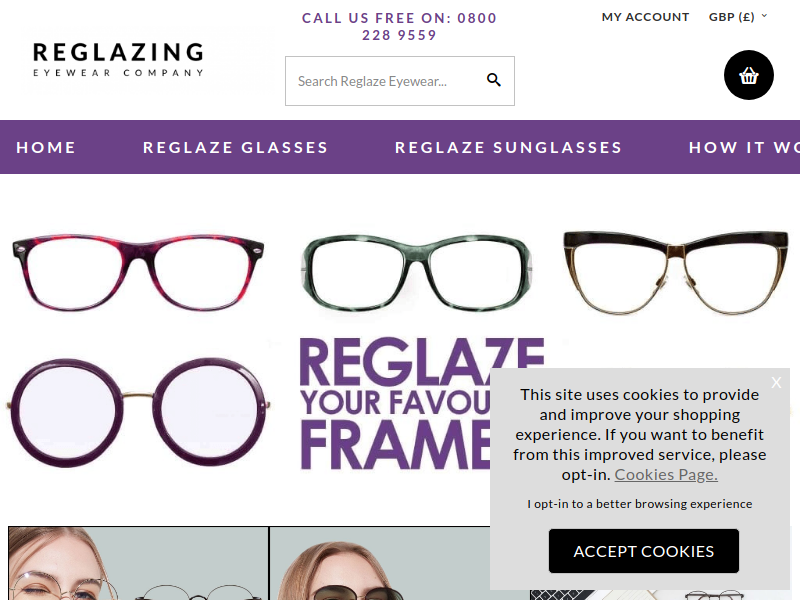Click the Reglazing Eyewear Company logo

(118, 59)
